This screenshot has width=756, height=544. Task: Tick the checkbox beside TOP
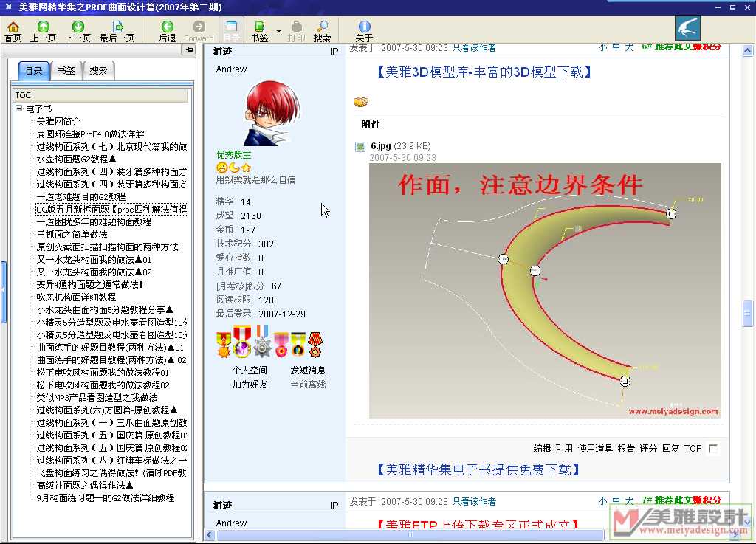pyautogui.click(x=713, y=449)
